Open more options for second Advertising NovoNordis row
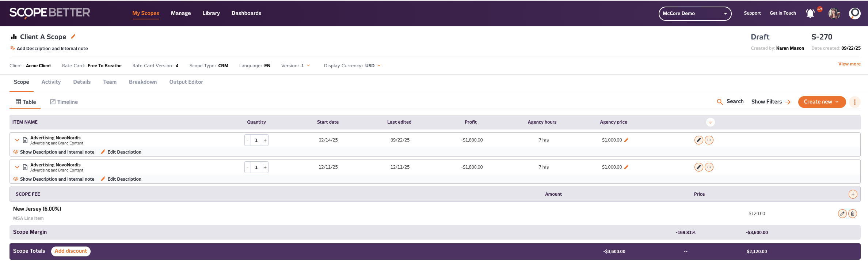This screenshot has height=267, width=868. click(709, 167)
